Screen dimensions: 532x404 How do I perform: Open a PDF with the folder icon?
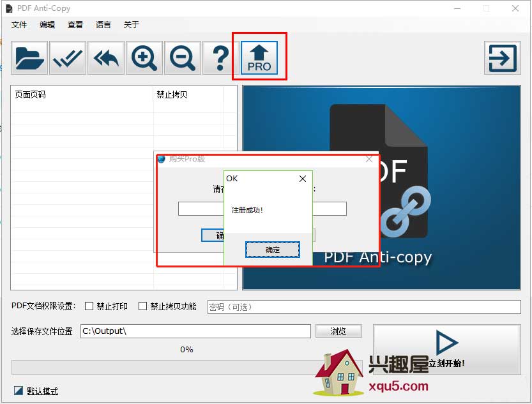pyautogui.click(x=29, y=58)
